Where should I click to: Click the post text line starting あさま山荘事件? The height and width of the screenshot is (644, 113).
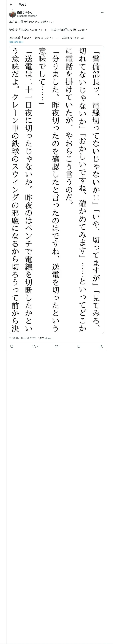[x=32, y=22]
